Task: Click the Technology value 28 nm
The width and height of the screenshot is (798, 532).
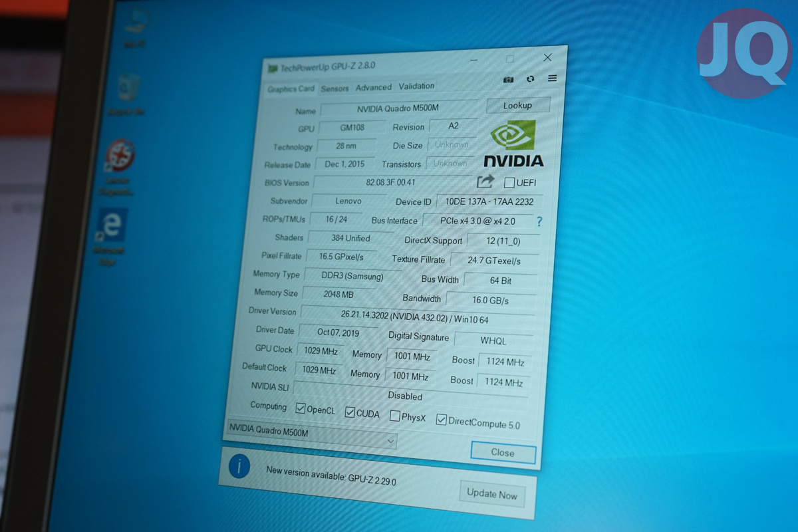Action: click(346, 146)
